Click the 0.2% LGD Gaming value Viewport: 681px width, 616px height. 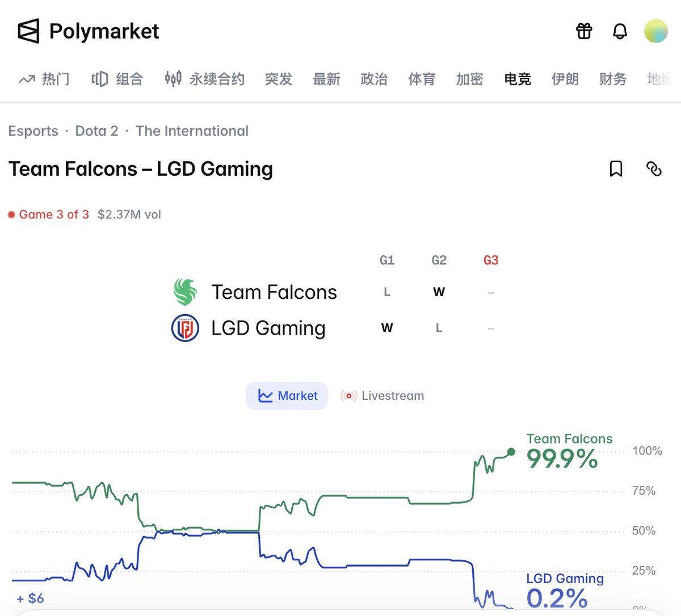click(557, 598)
